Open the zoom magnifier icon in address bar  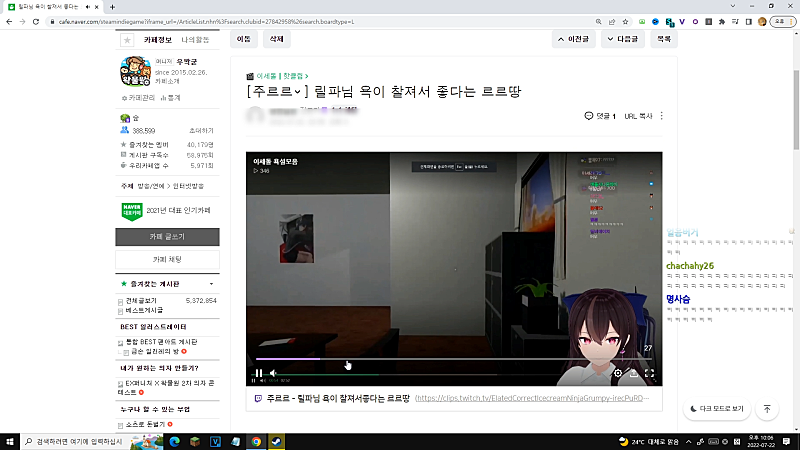(x=598, y=22)
